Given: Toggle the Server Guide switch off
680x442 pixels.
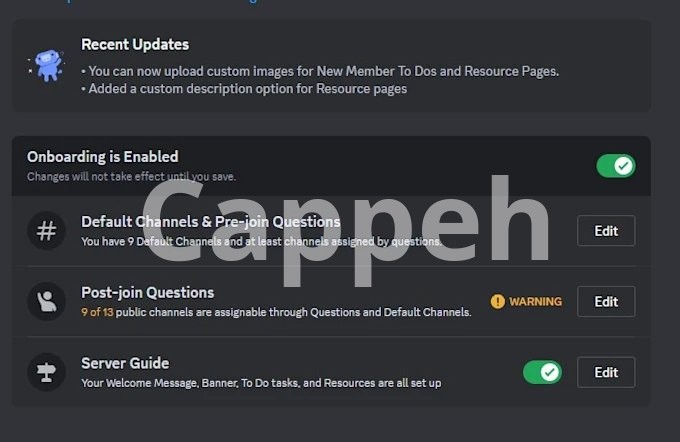Looking at the screenshot, I should pos(542,372).
